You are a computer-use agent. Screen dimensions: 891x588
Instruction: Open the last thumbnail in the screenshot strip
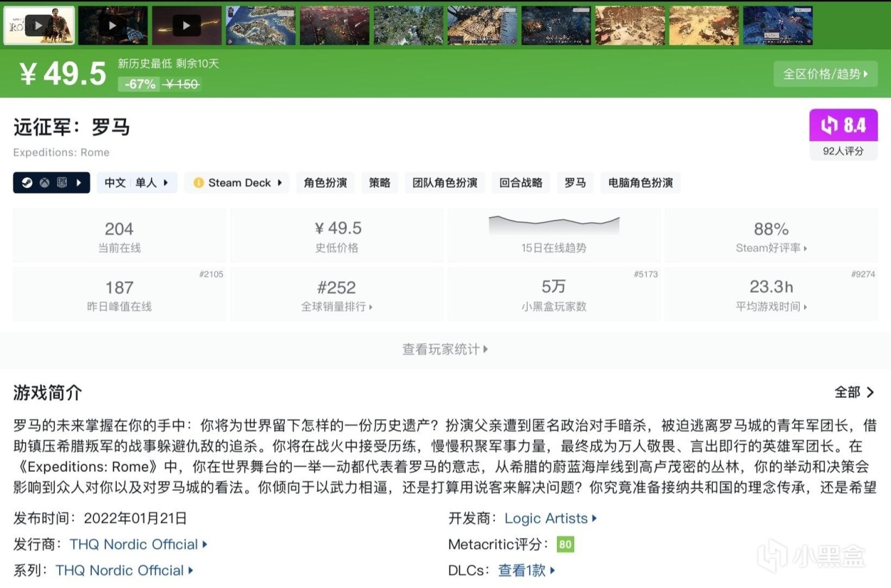[x=778, y=26]
